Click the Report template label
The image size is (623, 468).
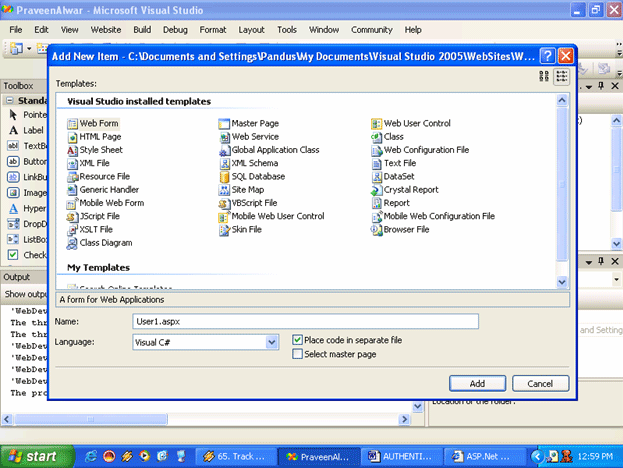point(396,203)
